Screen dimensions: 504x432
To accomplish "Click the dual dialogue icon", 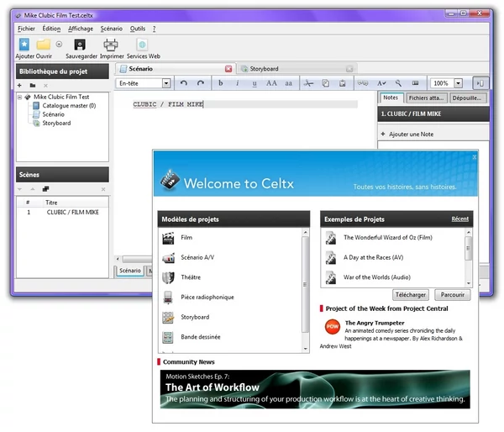I will 363,83.
